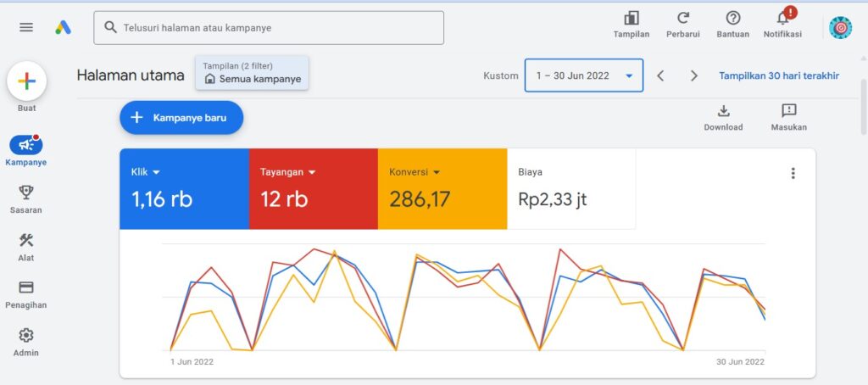Image resolution: width=868 pixels, height=385 pixels.
Task: Click the Google Ads logo
Action: coord(63,27)
